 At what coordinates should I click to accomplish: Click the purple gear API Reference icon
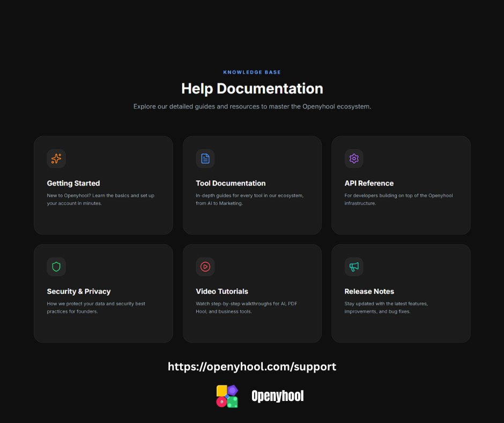tap(354, 158)
